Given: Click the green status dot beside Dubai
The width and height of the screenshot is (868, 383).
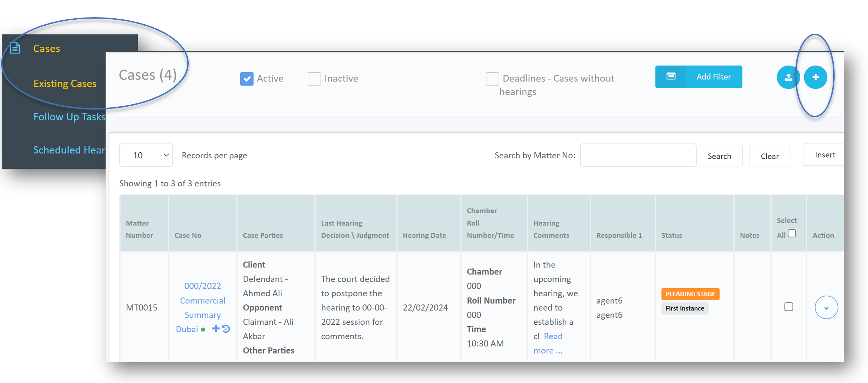Looking at the screenshot, I should [203, 330].
